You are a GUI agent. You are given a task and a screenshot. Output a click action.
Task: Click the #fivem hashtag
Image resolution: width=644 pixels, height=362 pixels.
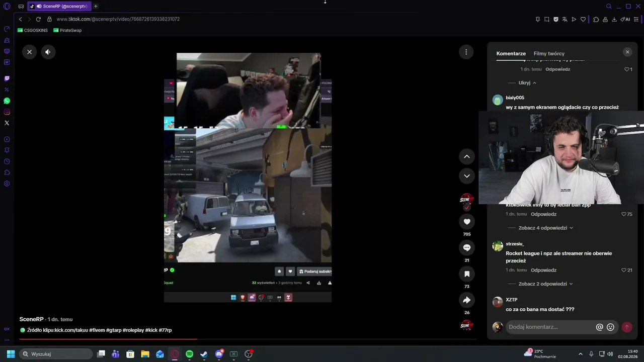97,330
